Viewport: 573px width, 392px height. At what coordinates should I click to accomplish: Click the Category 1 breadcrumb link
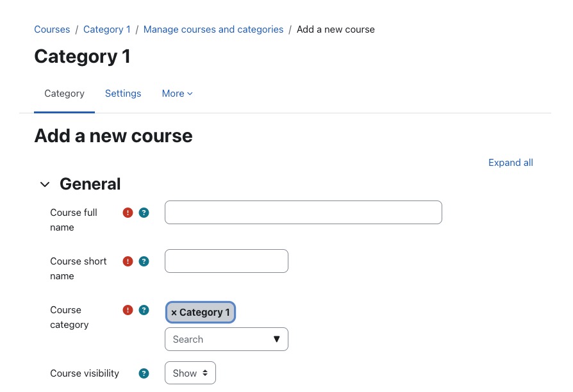[x=107, y=29]
